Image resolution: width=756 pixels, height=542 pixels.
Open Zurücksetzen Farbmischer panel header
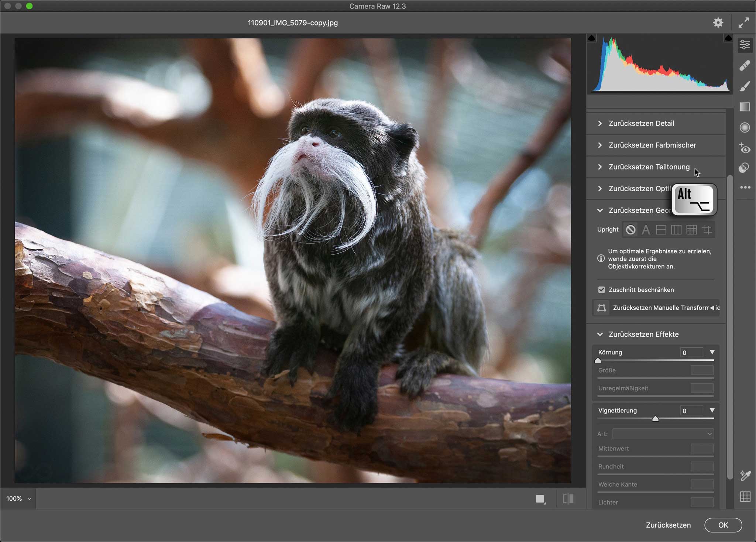[x=652, y=145]
